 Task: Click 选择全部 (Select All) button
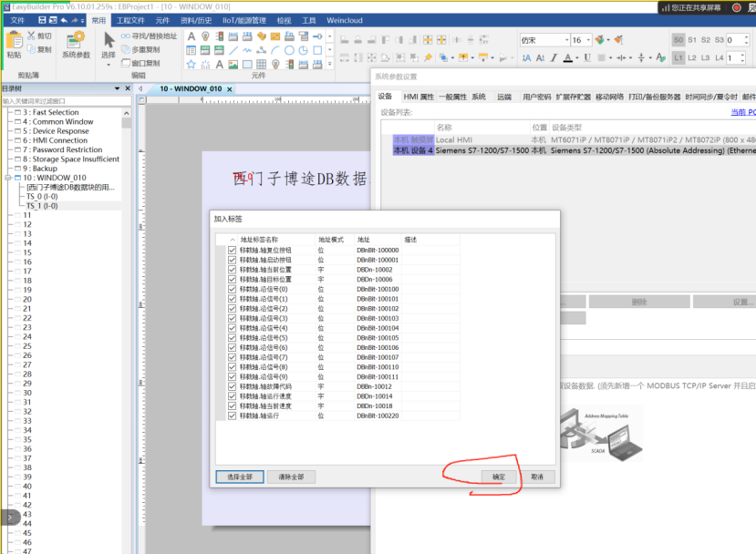[x=240, y=477]
